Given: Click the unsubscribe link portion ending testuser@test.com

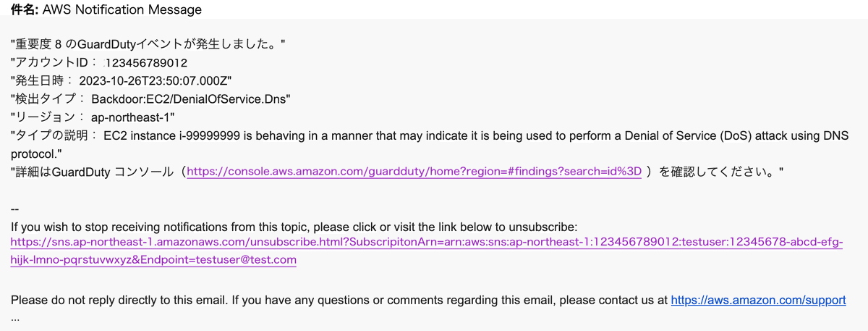Looking at the screenshot, I should pyautogui.click(x=153, y=259).
